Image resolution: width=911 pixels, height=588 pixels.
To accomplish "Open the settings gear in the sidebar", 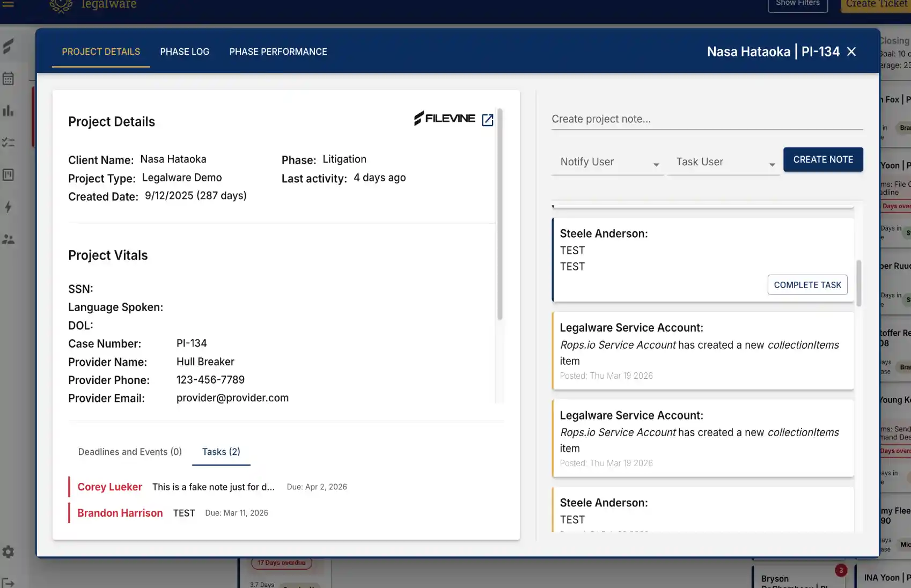I will click(x=8, y=552).
